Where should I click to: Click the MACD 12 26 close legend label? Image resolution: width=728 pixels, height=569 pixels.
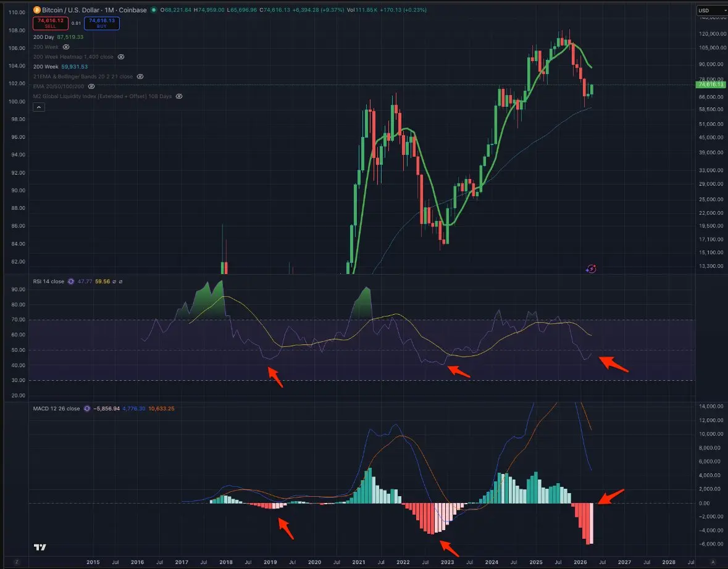[x=56, y=409]
